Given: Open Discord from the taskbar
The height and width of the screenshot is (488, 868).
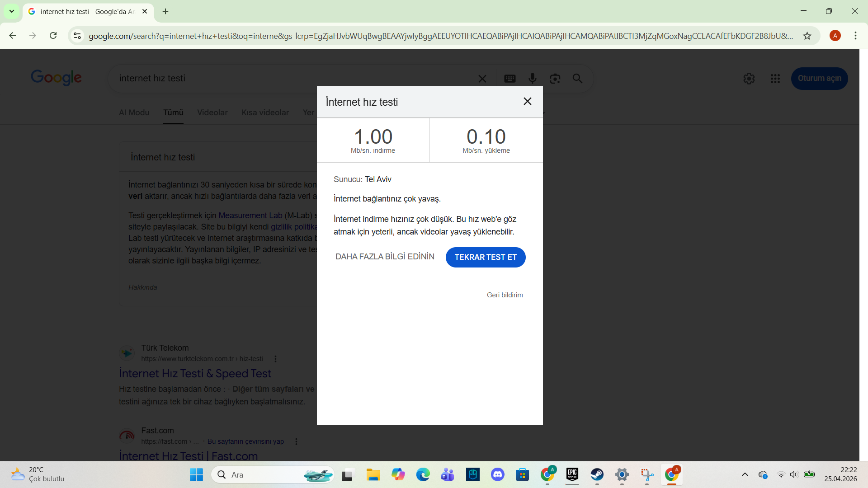Looking at the screenshot, I should (x=497, y=475).
